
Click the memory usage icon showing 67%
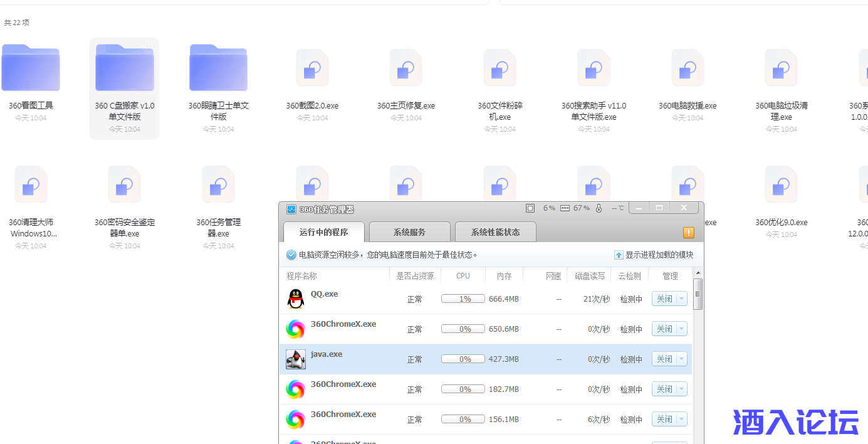565,208
